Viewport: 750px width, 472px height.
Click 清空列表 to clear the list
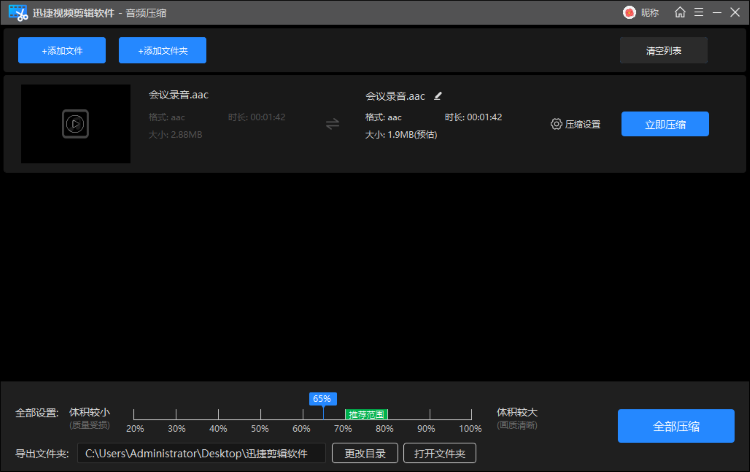[x=663, y=50]
